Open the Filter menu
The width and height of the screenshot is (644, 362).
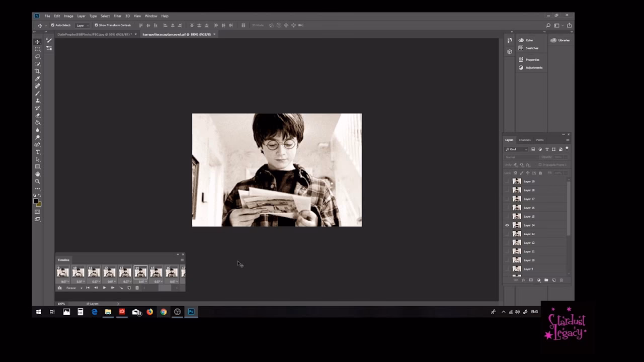117,16
